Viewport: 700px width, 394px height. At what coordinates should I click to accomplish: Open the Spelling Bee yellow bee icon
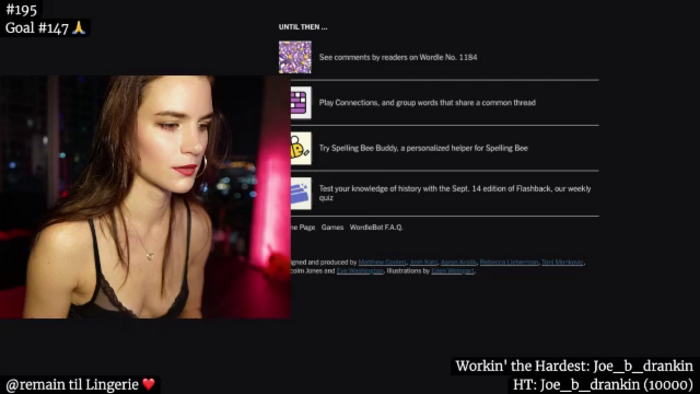(301, 148)
